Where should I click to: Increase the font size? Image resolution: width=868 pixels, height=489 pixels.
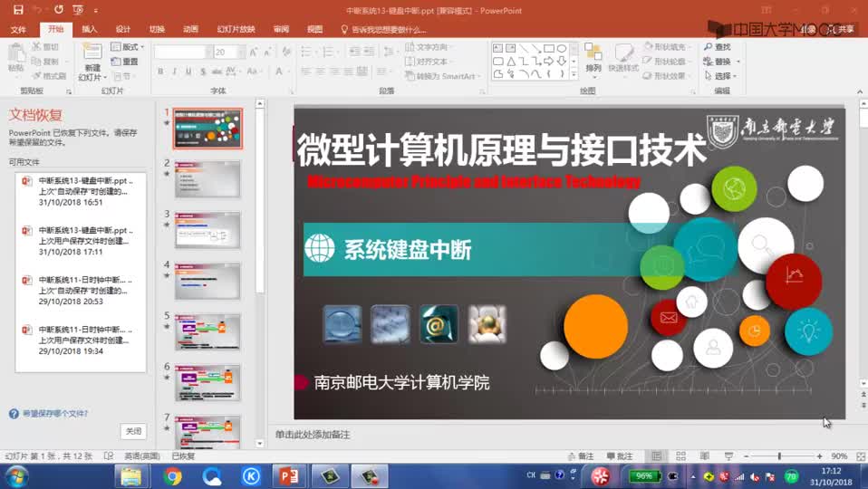point(254,52)
